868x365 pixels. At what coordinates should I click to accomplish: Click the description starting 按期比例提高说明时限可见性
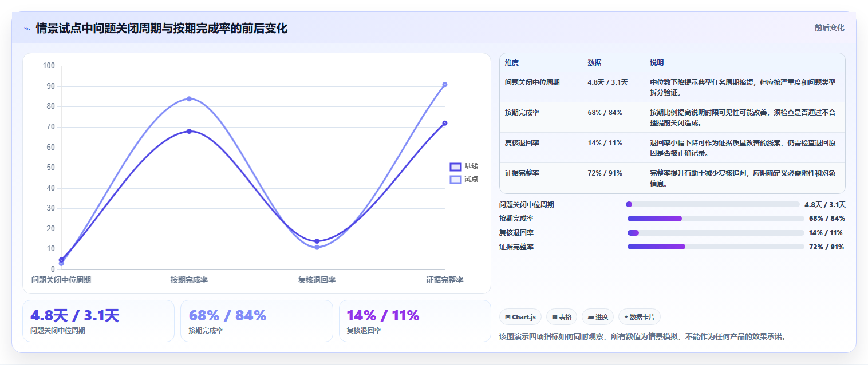pyautogui.click(x=743, y=118)
